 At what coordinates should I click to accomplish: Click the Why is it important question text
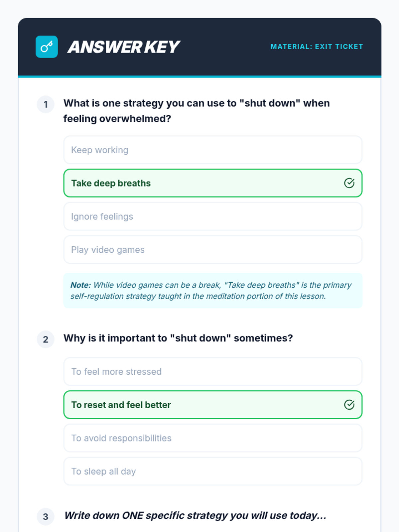coord(178,338)
